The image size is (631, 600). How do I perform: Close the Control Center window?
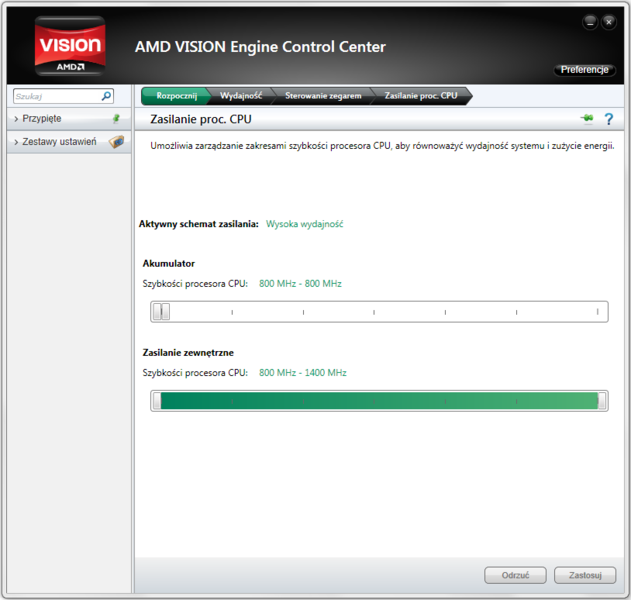point(609,22)
